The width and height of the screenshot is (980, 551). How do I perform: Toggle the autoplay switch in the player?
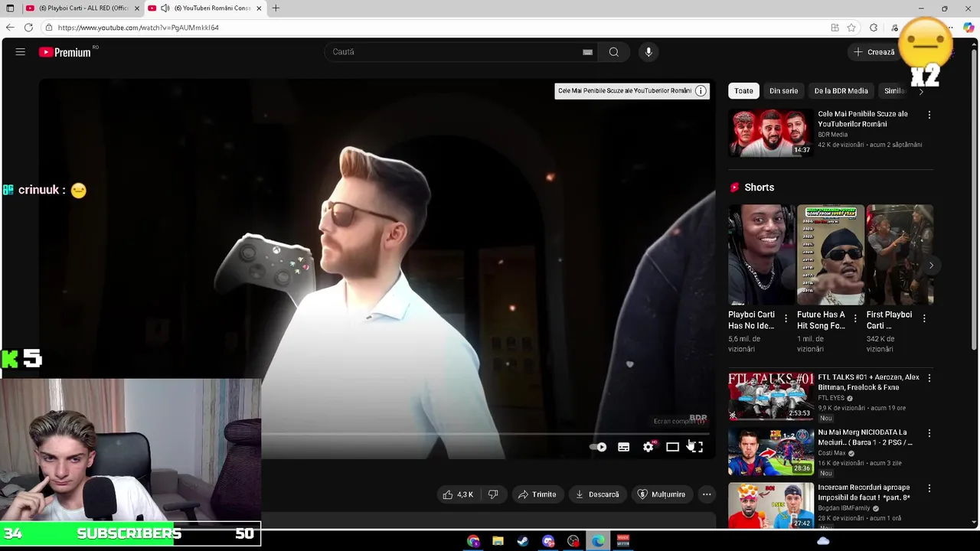(598, 447)
